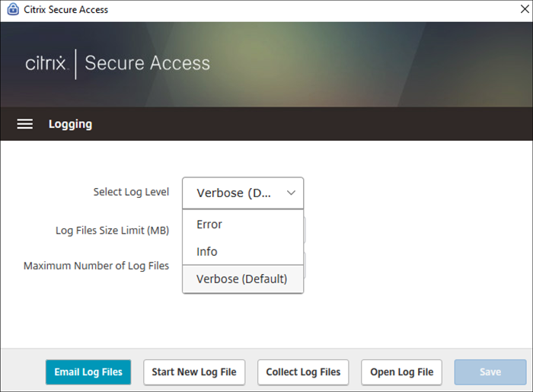Focus the Log Files Size Limit input field

[x=305, y=230]
